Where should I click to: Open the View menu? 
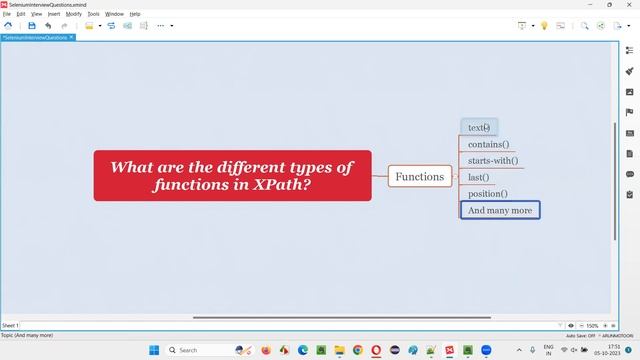pyautogui.click(x=36, y=14)
